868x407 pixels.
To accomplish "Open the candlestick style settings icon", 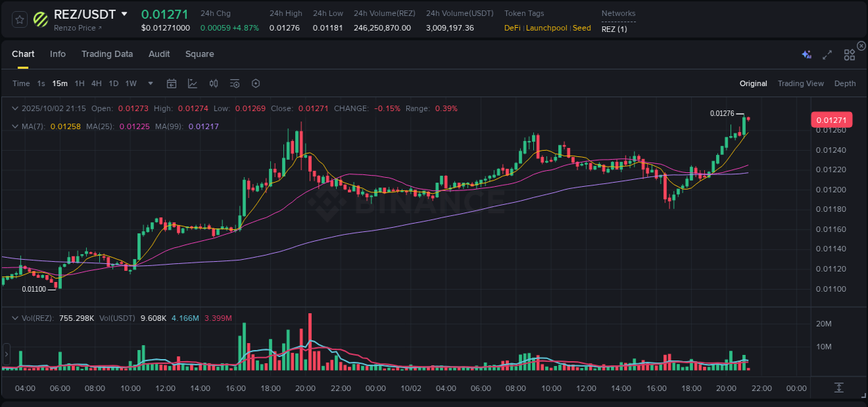I will pos(213,83).
